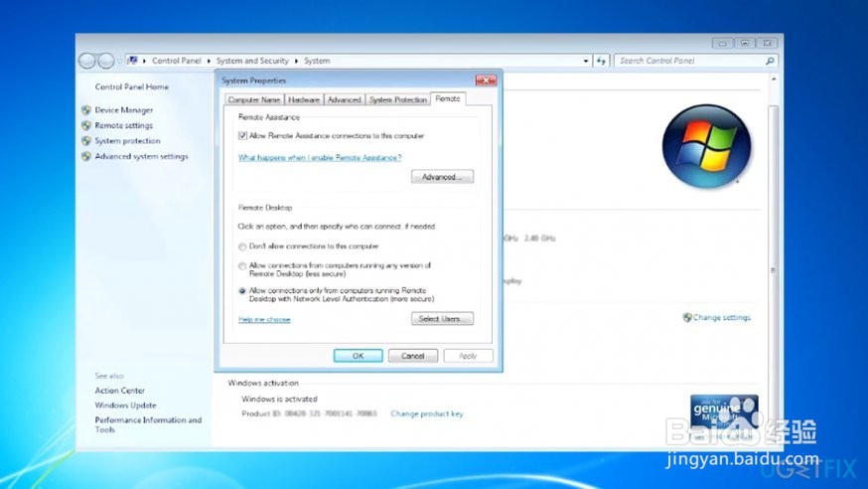Click the Remote Assistance Advanced button
Screen dimensions: 868x489
coord(442,177)
